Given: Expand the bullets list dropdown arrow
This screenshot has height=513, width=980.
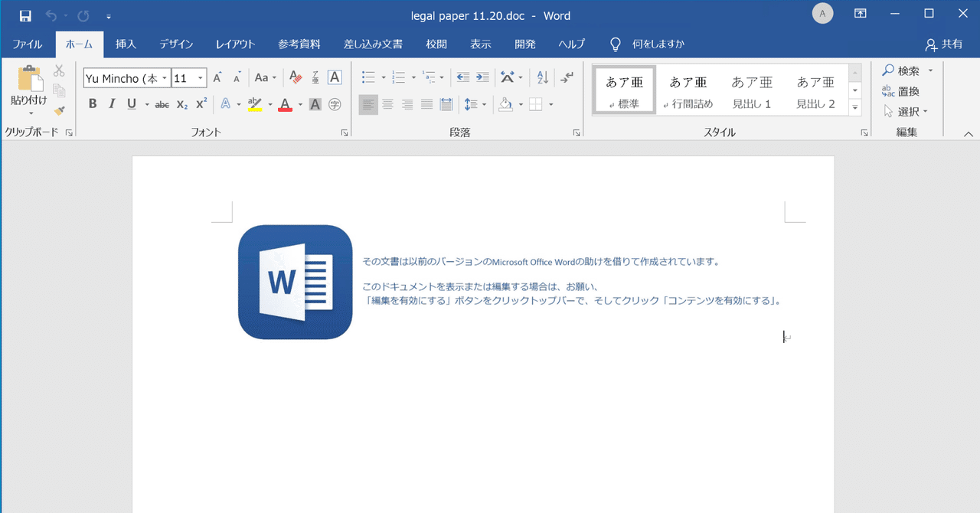Looking at the screenshot, I should [x=383, y=77].
